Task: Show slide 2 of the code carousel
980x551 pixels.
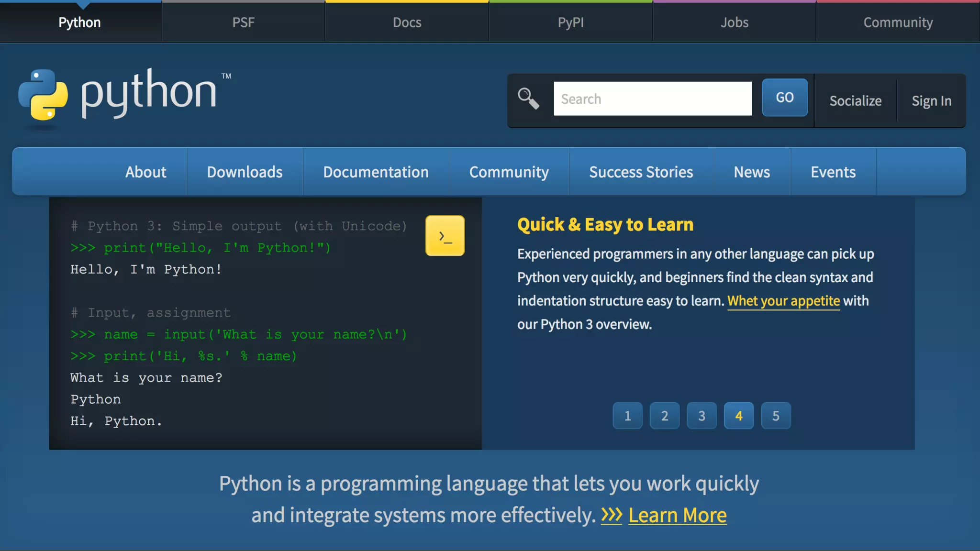Action: point(665,416)
